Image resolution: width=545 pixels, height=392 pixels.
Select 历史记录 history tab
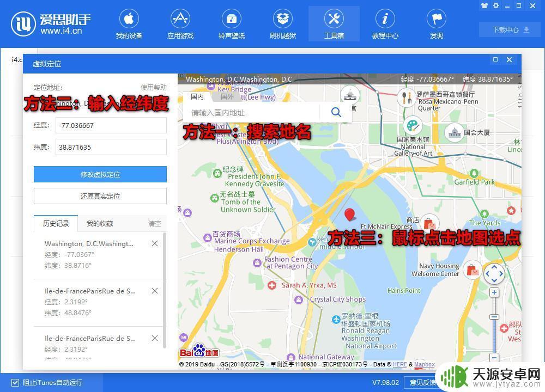(x=56, y=224)
